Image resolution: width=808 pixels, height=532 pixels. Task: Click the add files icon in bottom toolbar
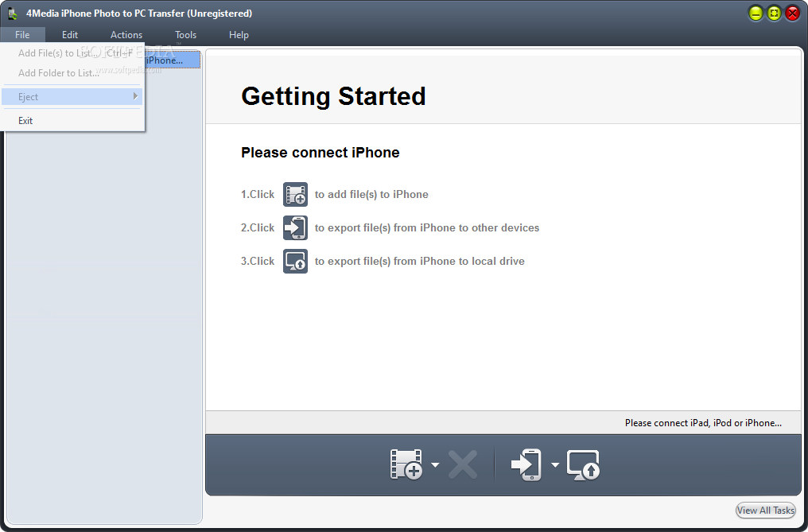point(406,464)
